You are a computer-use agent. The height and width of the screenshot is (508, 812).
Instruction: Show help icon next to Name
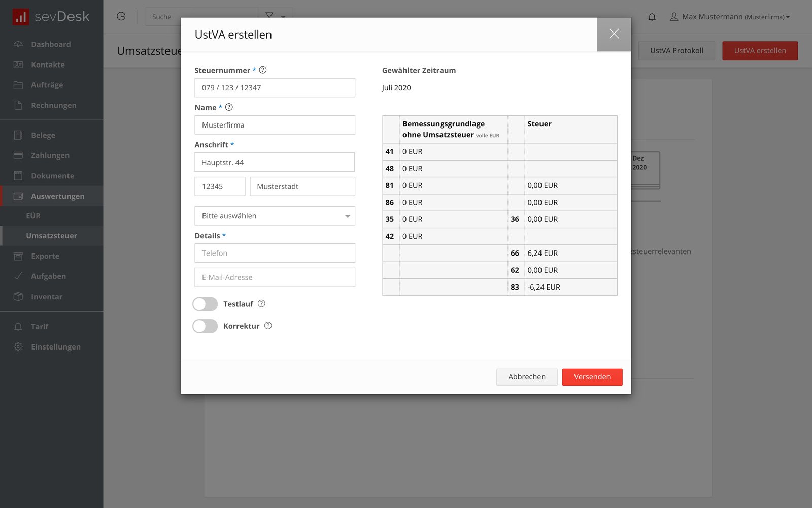click(x=229, y=107)
